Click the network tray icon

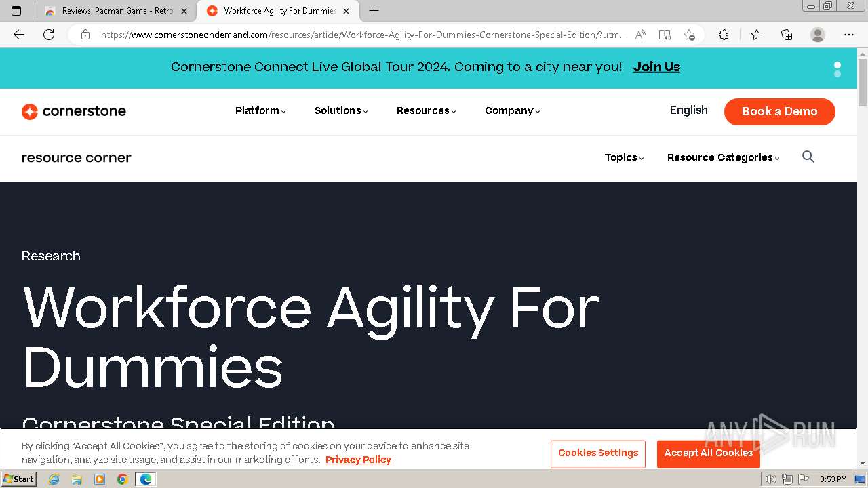pyautogui.click(x=787, y=479)
